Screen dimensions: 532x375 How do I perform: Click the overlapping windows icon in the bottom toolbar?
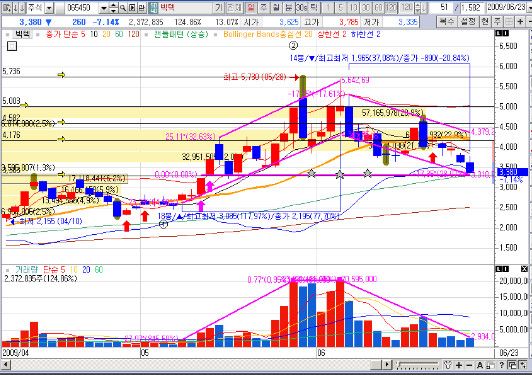512,365
